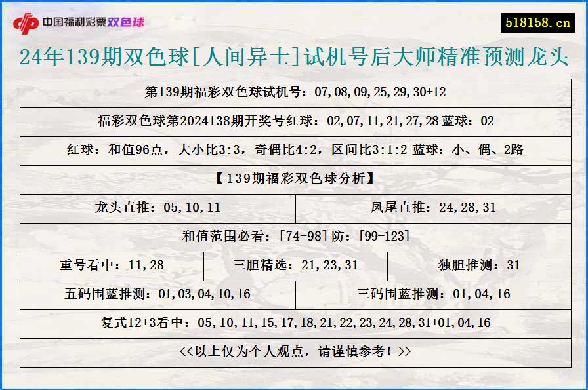Click the 双色球 brand text next to logo
The image size is (588, 390).
coord(128,22)
